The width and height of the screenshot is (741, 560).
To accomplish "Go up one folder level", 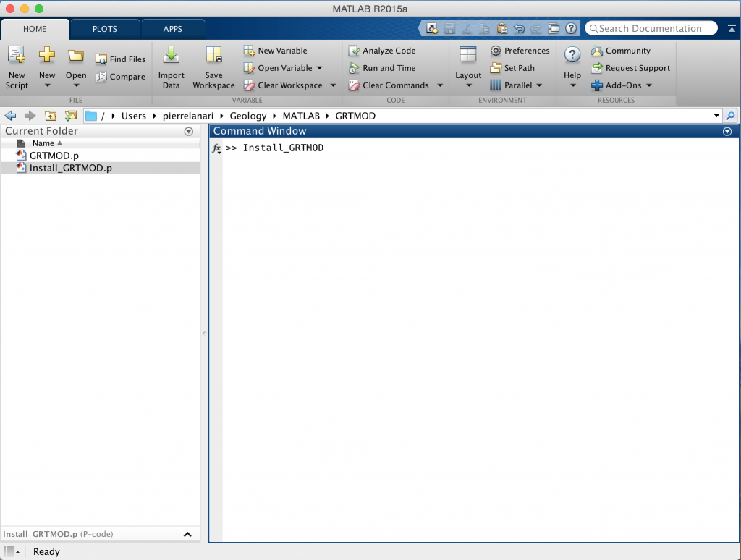I will [x=51, y=116].
